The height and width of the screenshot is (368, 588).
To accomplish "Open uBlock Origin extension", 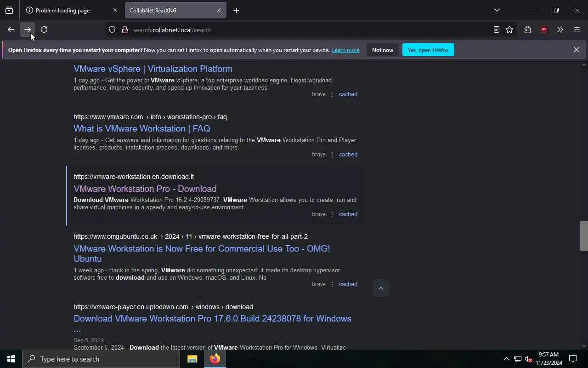I will (x=544, y=30).
